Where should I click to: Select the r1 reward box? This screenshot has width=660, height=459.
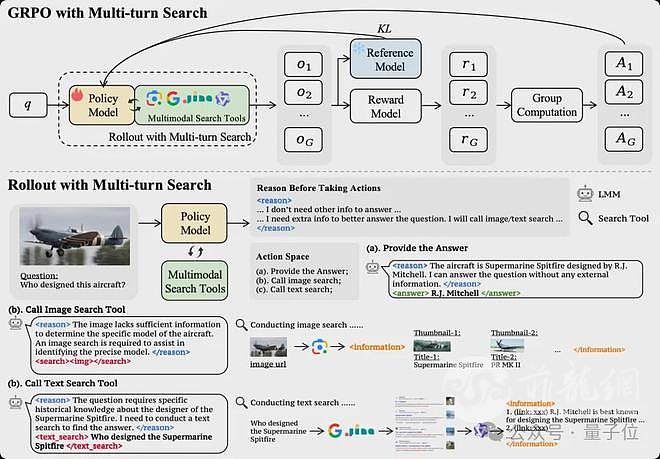pyautogui.click(x=468, y=64)
